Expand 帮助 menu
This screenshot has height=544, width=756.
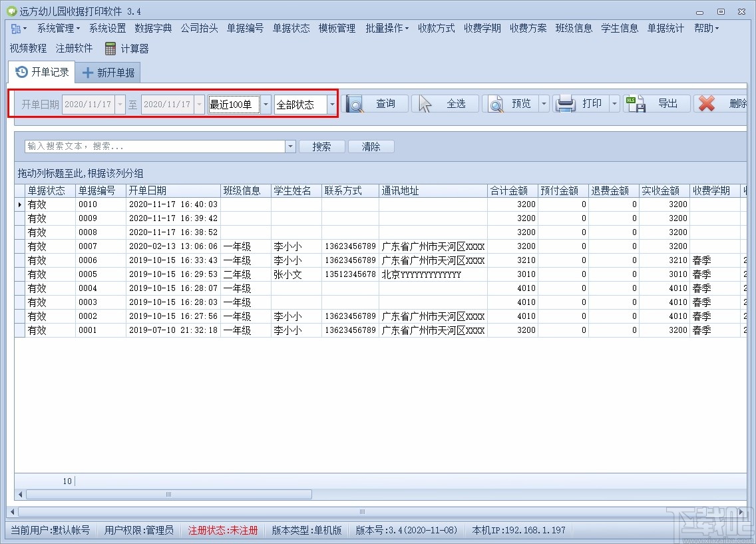point(706,29)
